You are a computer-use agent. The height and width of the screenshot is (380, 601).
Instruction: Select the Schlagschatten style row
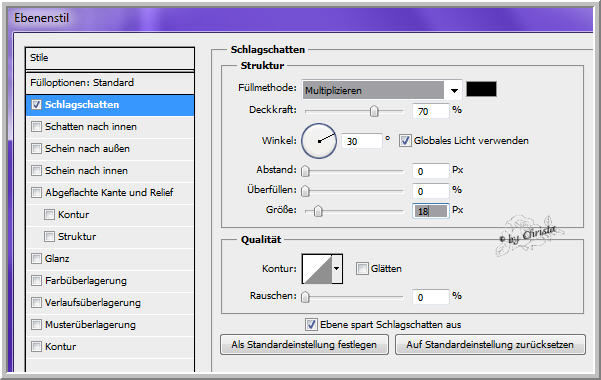pos(110,105)
